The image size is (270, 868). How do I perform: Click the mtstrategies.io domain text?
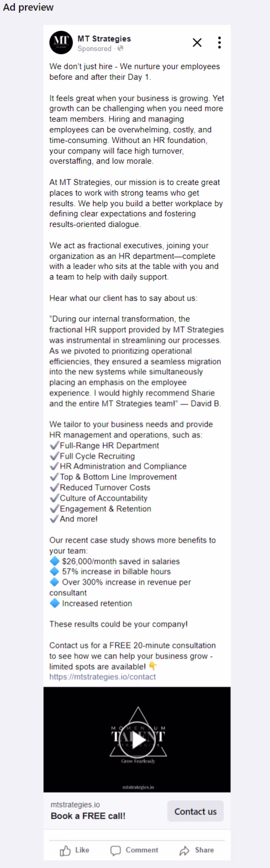[75, 804]
